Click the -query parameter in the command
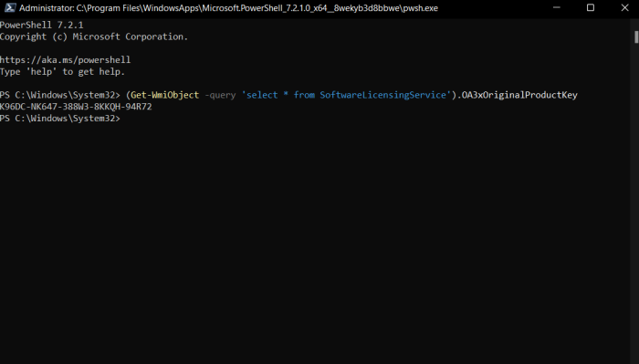The height and width of the screenshot is (364, 639). [x=220, y=95]
